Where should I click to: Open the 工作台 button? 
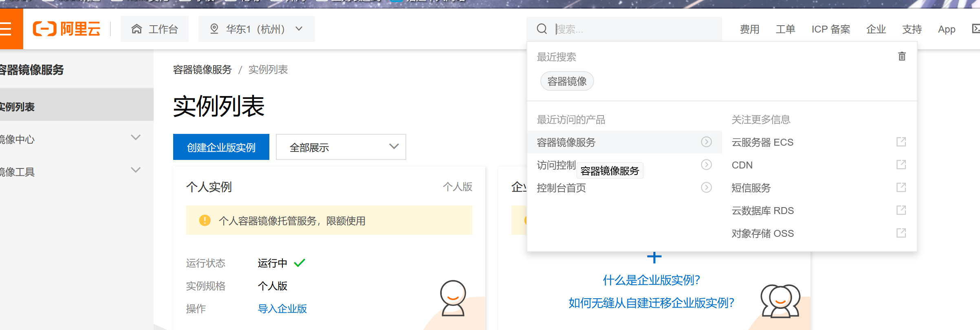click(x=154, y=29)
